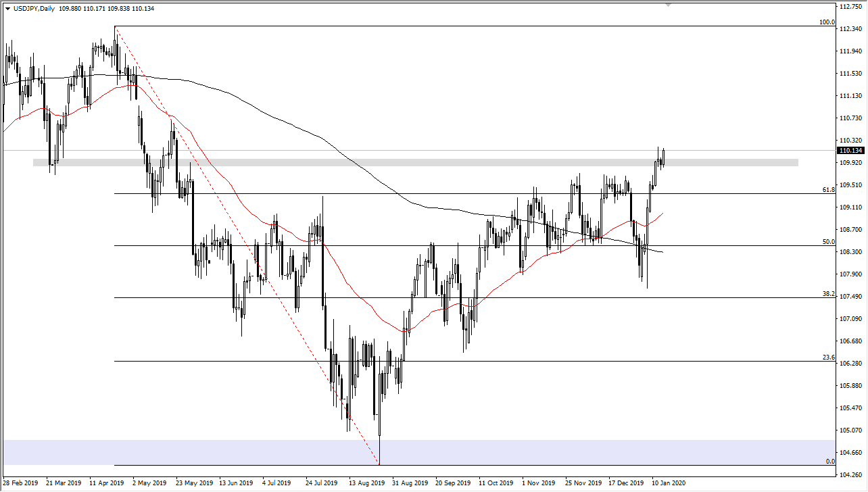This screenshot has width=868, height=492.
Task: Select the gray resistance zone rectangle
Action: pos(416,163)
